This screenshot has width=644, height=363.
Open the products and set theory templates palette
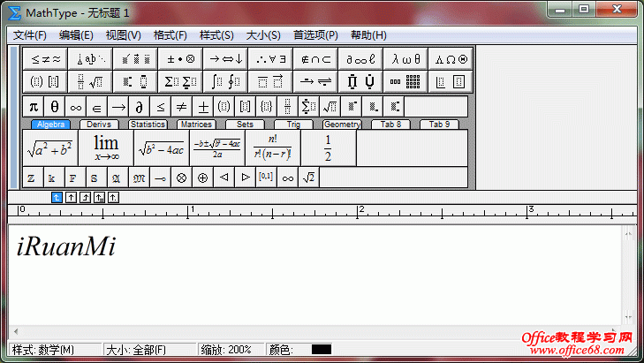pyautogui.click(x=360, y=82)
